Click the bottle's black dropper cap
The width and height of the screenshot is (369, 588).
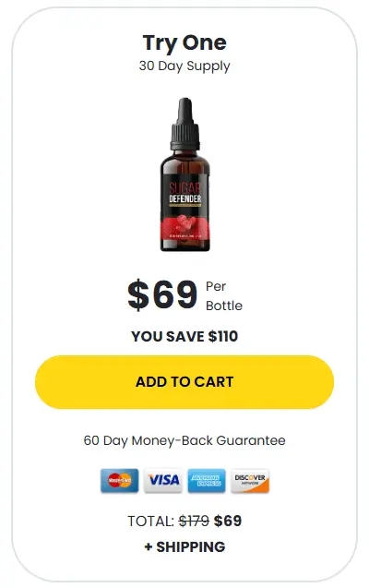pyautogui.click(x=184, y=124)
